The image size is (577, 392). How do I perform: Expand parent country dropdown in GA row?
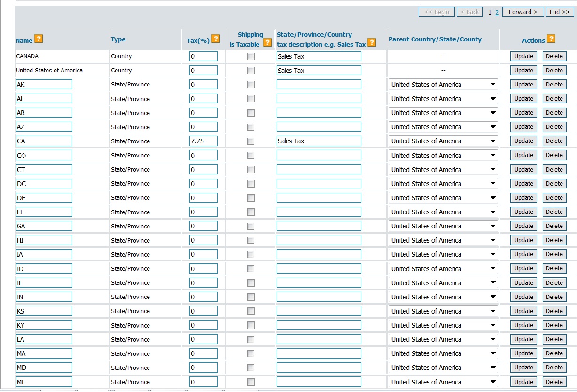[x=443, y=226]
